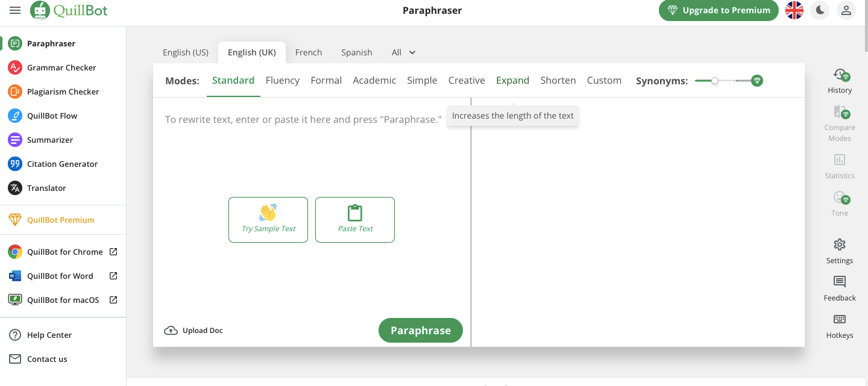868x386 pixels.
Task: Click the Chrome icon for QuillBot for Chrome
Action: pyautogui.click(x=15, y=252)
